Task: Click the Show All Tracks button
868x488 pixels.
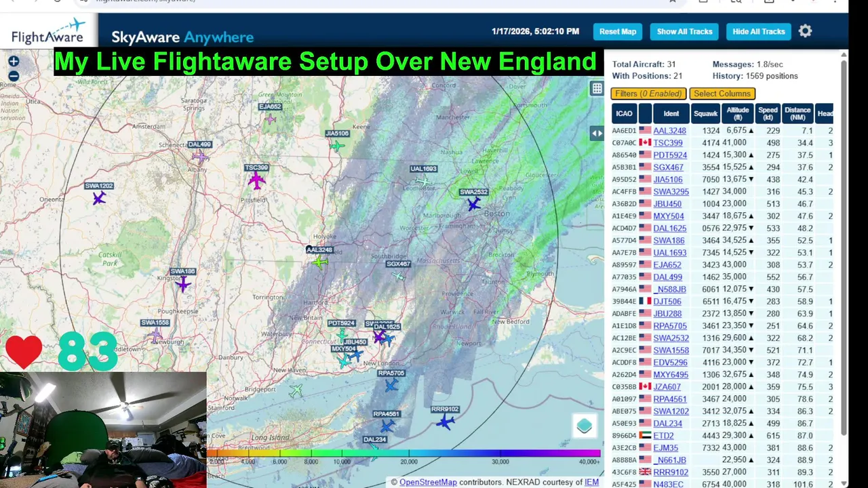Action: pyautogui.click(x=684, y=31)
